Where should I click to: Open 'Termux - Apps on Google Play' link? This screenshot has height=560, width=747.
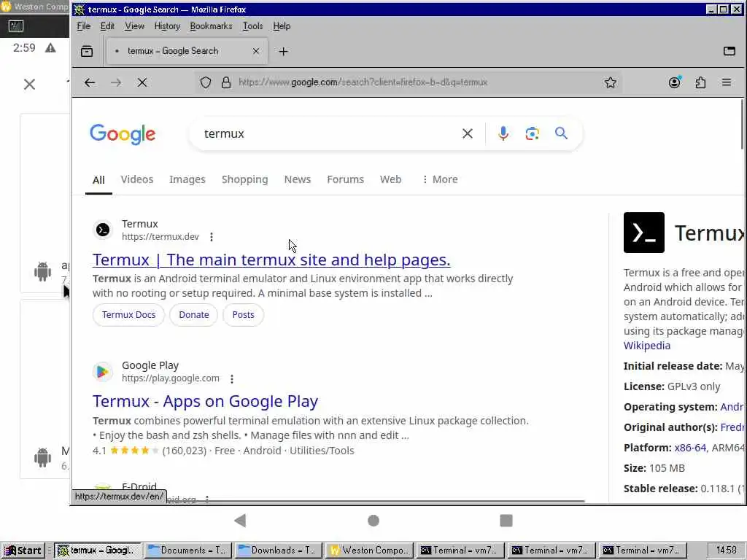tap(205, 402)
